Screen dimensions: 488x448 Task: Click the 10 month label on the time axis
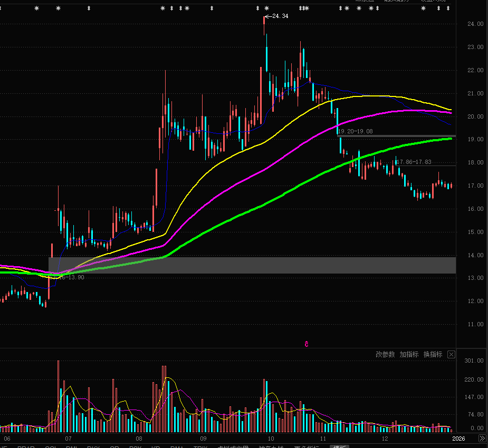click(271, 439)
